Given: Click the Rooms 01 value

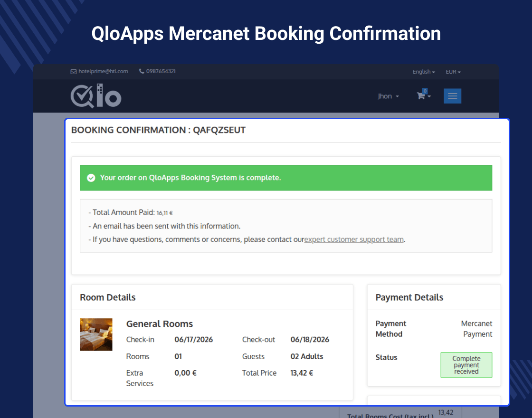Looking at the screenshot, I should [178, 357].
